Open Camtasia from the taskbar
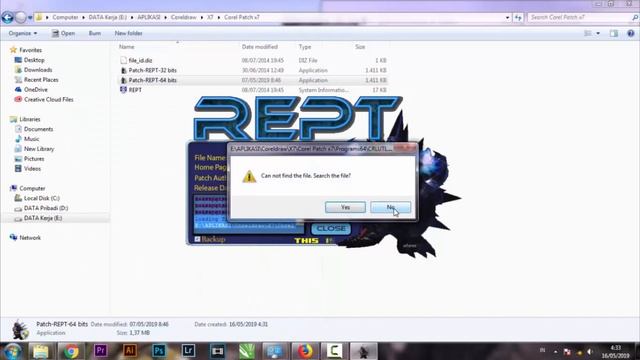 (x=334, y=351)
